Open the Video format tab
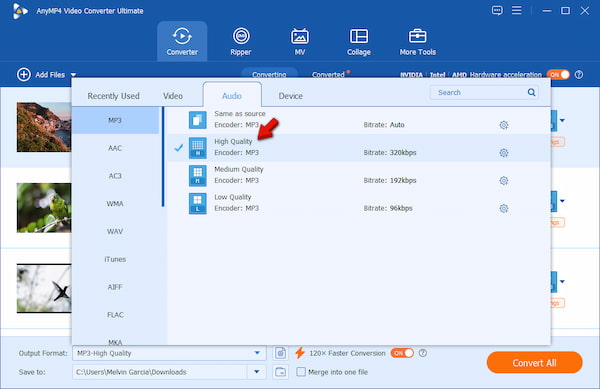The height and width of the screenshot is (389, 600). click(173, 96)
